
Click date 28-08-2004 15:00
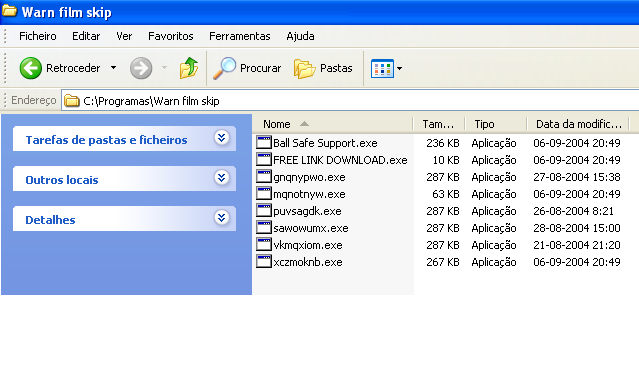click(577, 228)
